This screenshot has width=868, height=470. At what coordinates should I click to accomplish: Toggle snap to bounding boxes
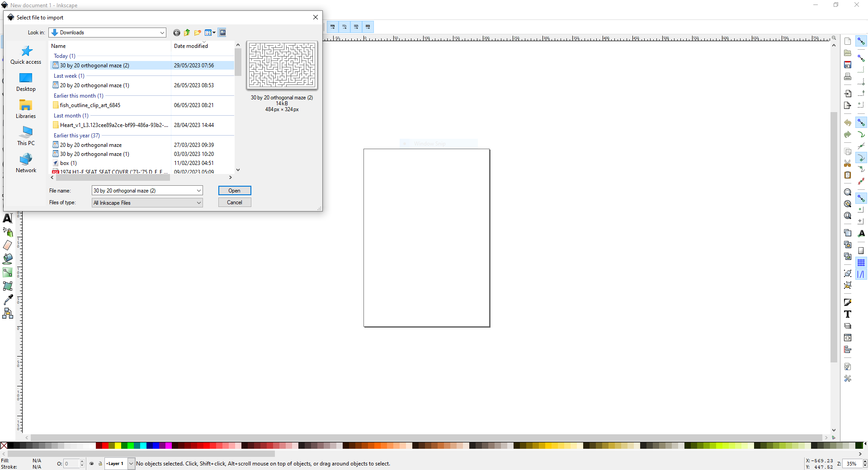pos(861,58)
